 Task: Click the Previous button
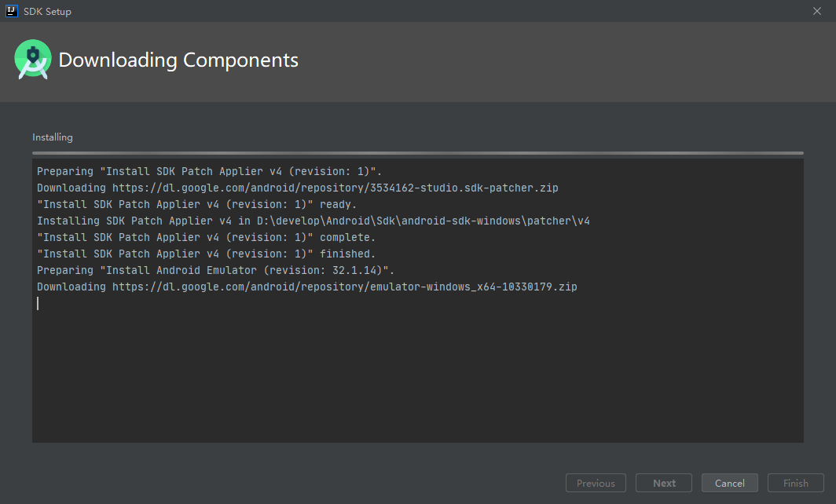click(596, 483)
